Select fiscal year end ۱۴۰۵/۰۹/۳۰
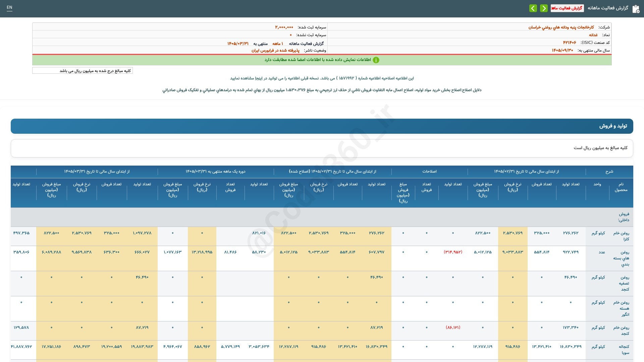 [562, 50]
